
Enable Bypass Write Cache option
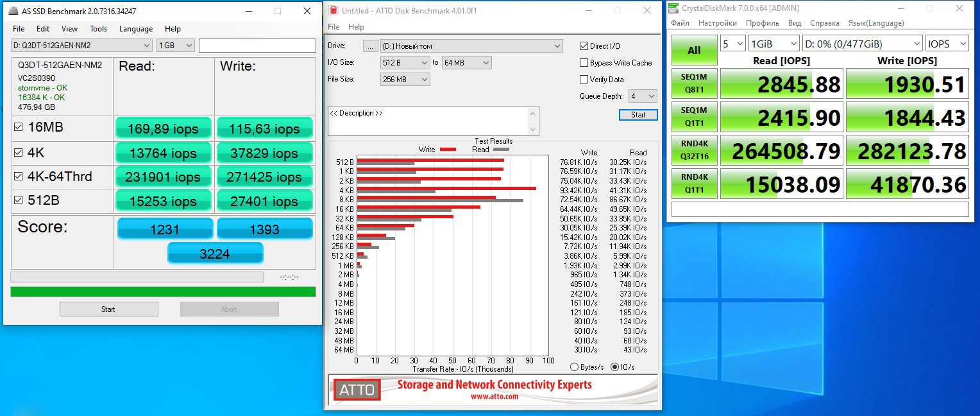[x=584, y=63]
